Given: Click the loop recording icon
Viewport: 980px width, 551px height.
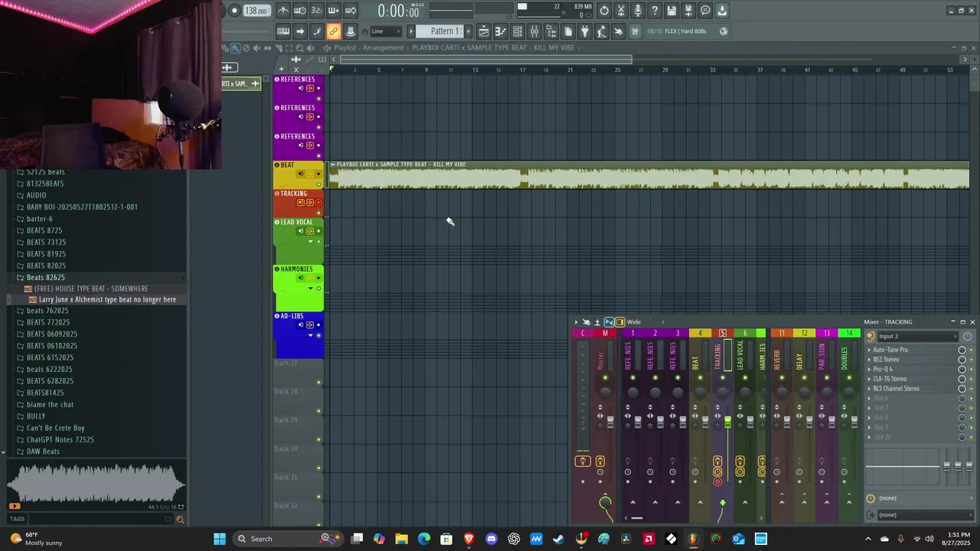Looking at the screenshot, I should (351, 11).
